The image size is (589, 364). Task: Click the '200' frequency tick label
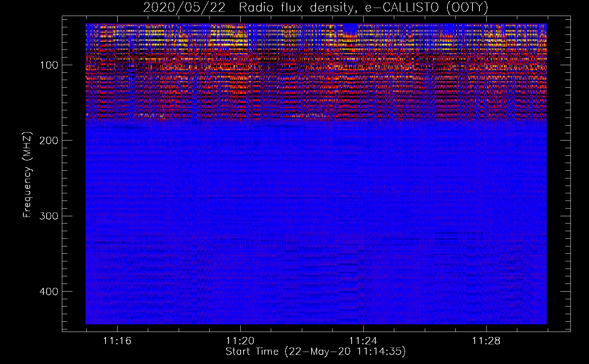coord(49,141)
